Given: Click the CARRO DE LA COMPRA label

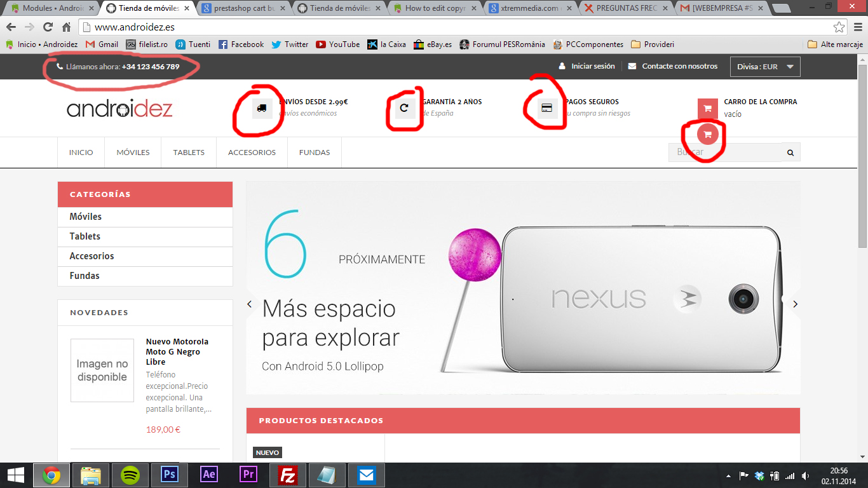Looking at the screenshot, I should pos(760,102).
